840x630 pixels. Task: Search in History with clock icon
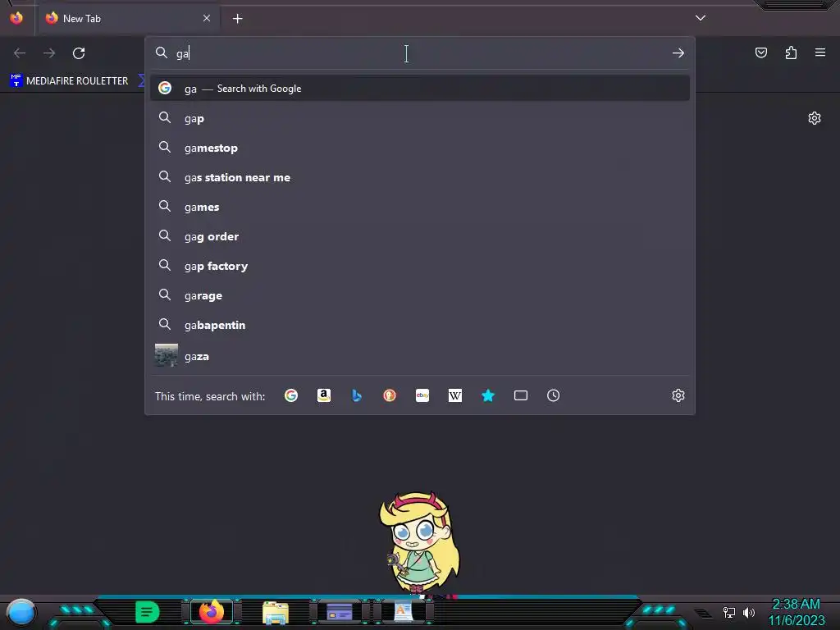(x=554, y=395)
